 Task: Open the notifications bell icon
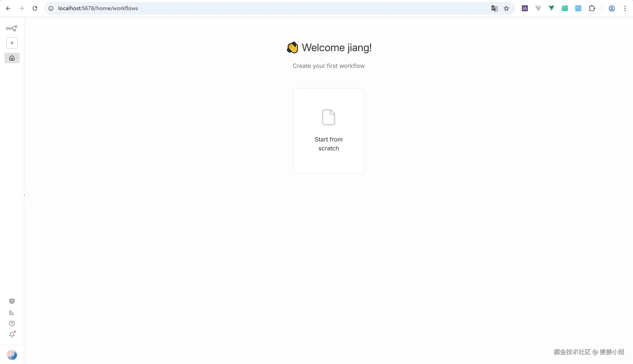pyautogui.click(x=12, y=335)
